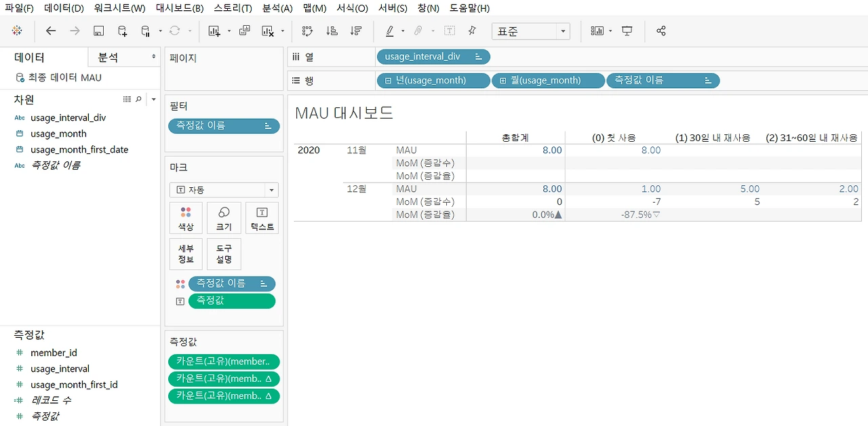
Task: Click the -87.5% value cell
Action: (x=641, y=215)
